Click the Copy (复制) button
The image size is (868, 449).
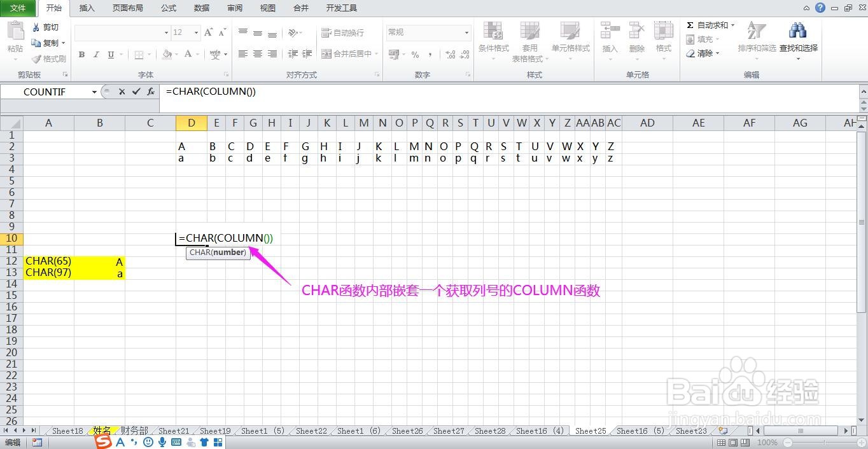click(45, 43)
